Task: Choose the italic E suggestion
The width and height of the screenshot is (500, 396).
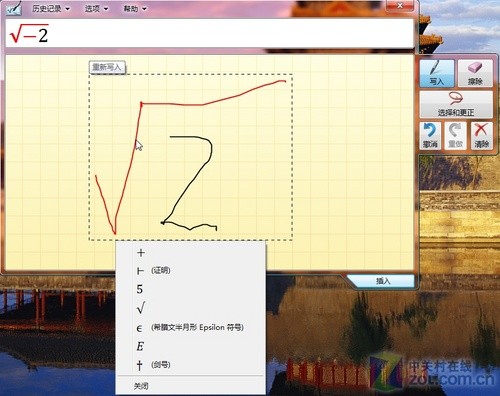Action: (x=191, y=346)
